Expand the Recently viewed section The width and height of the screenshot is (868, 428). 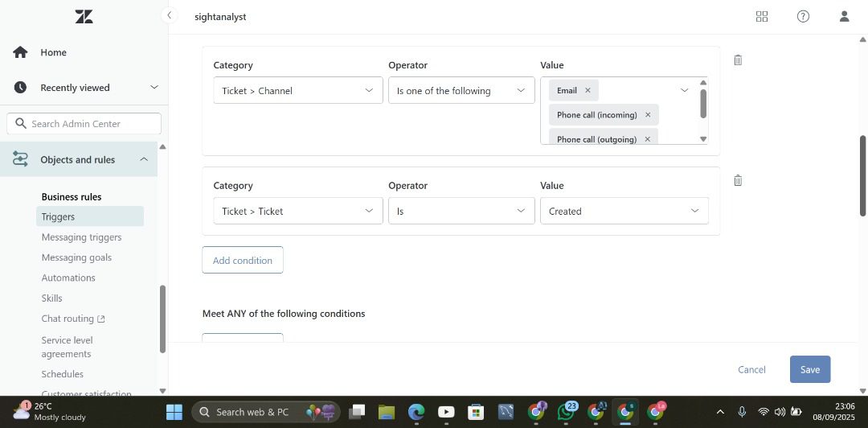[154, 88]
